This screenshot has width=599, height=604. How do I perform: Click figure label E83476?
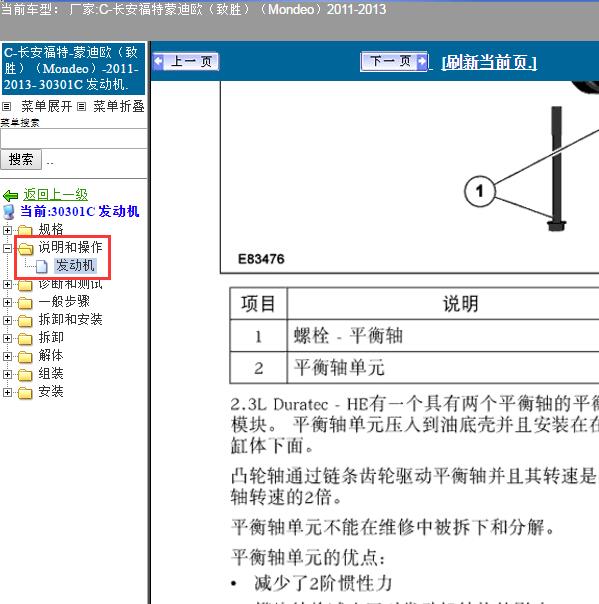(x=261, y=259)
